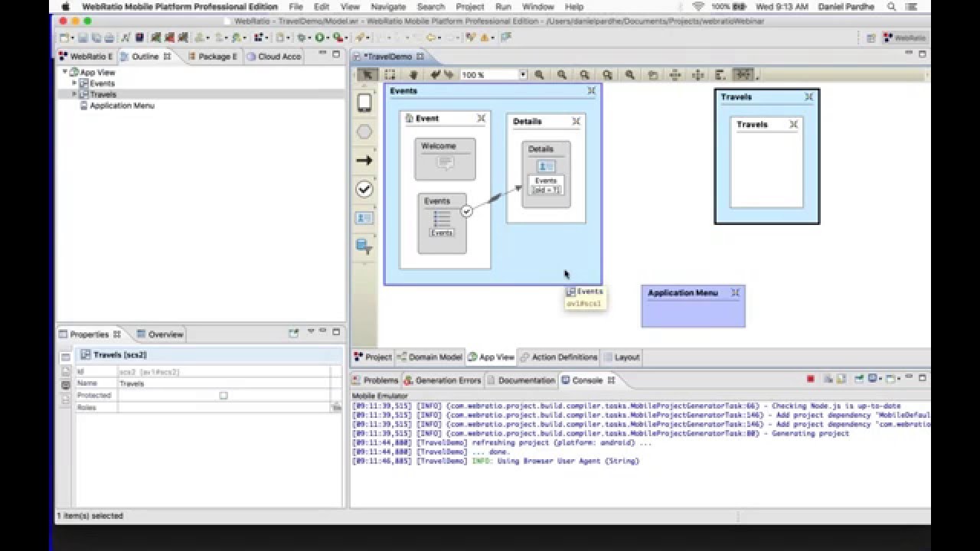Open the Roles ellipsis button
Screen dimensions: 980x551
[336, 408]
